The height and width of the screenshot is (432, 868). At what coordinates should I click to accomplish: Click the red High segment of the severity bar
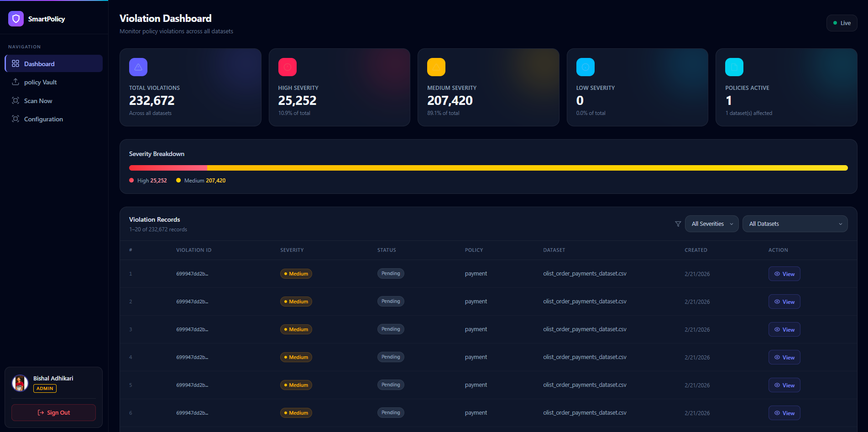pos(168,168)
